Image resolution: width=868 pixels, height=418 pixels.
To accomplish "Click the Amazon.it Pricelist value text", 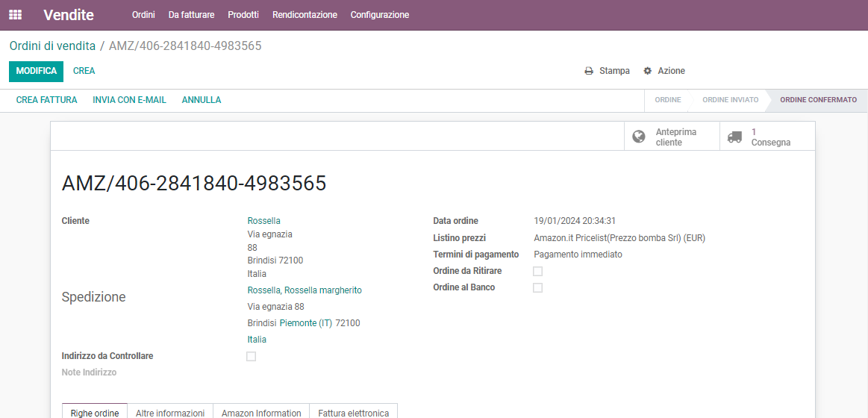I will coord(619,238).
